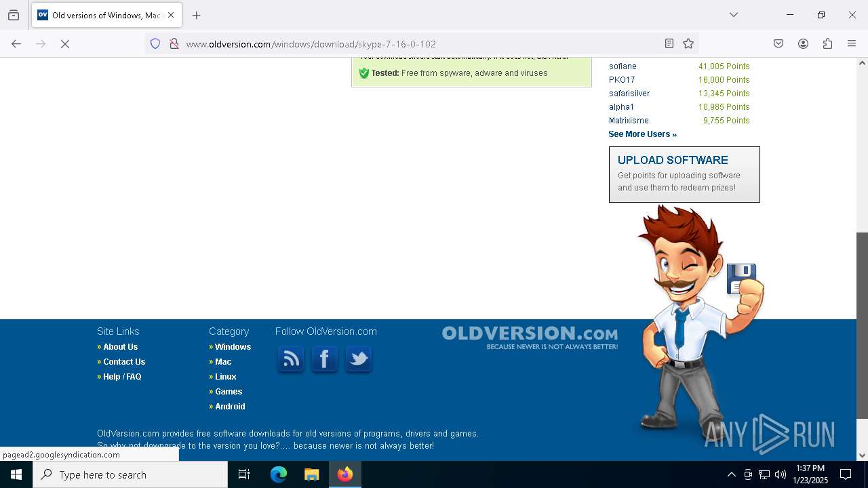Go back to previous page
This screenshot has height=488, width=868.
[x=16, y=43]
